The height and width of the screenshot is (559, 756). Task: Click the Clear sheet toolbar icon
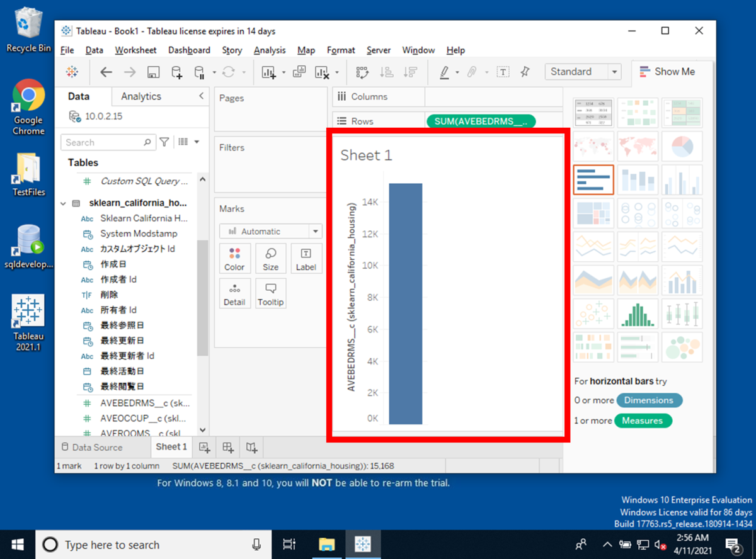click(322, 72)
